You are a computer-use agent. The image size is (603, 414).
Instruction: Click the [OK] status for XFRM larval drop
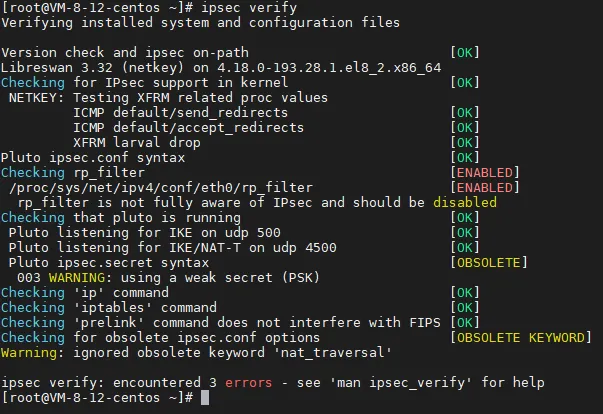coord(465,142)
